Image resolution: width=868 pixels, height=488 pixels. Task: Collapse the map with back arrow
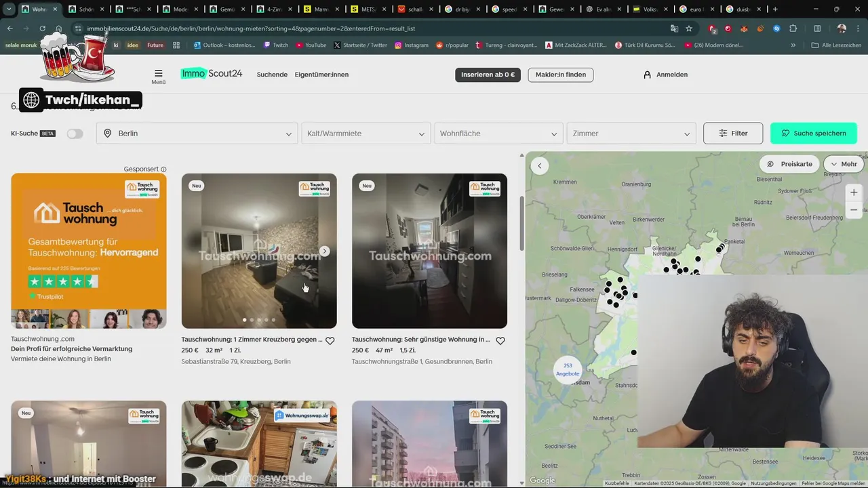(540, 165)
